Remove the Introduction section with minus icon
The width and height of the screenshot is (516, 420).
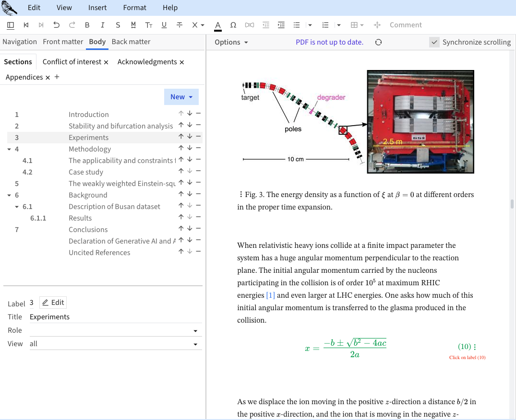[198, 114]
